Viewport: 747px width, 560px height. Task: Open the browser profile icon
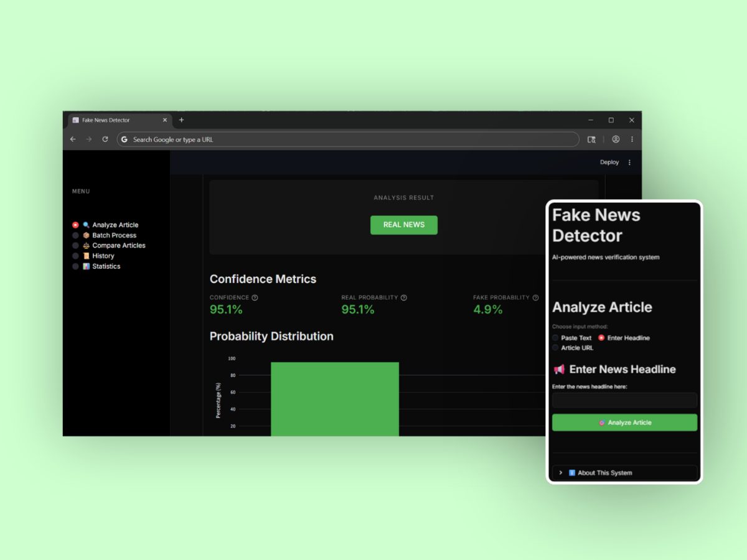616,139
